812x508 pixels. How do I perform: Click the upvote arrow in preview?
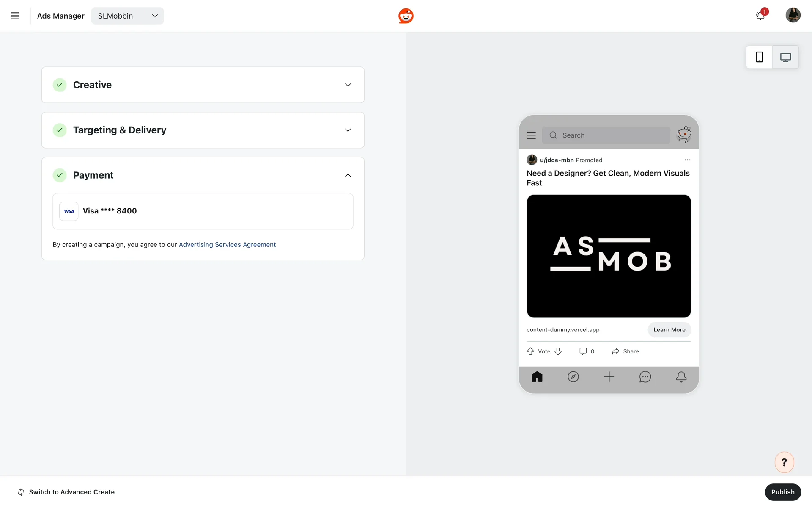(x=530, y=351)
